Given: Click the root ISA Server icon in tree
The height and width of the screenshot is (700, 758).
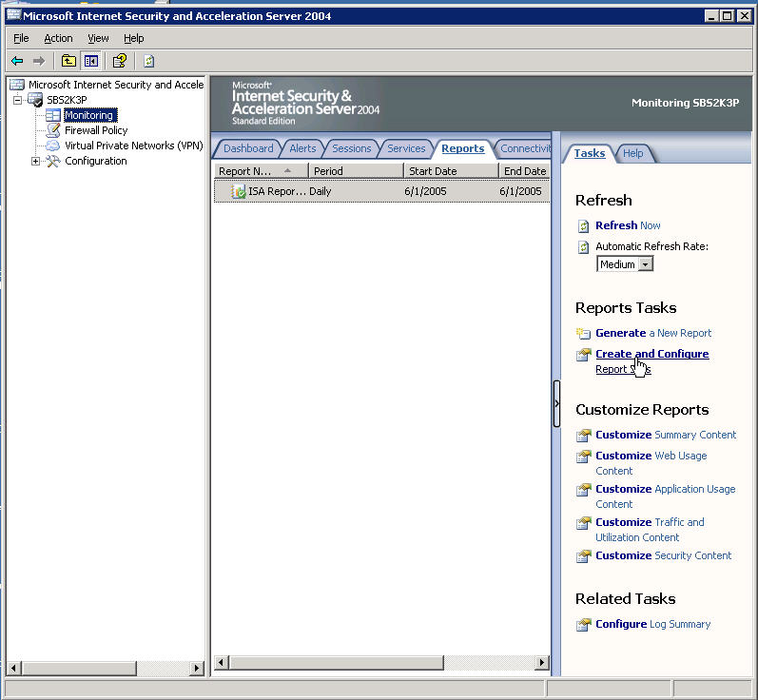Looking at the screenshot, I should click(x=17, y=85).
